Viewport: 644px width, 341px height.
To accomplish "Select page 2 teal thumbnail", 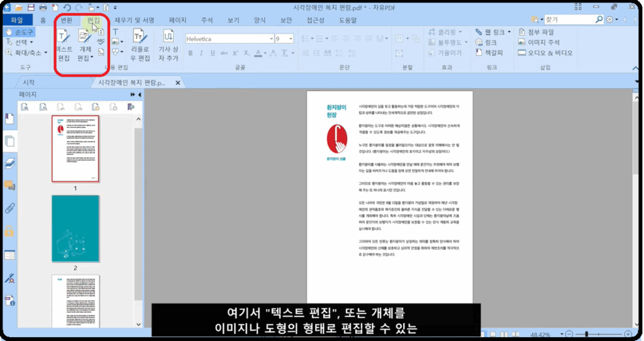I will [75, 227].
